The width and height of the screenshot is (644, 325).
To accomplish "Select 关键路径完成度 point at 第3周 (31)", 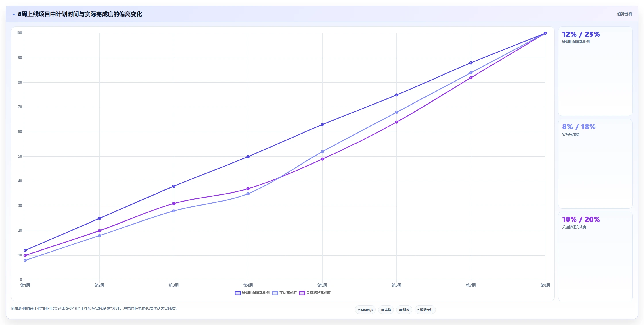I will [x=174, y=204].
